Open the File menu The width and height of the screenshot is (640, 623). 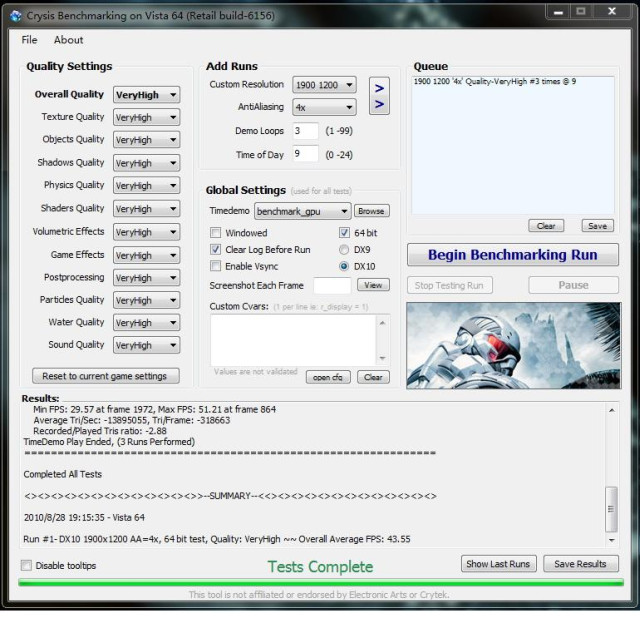point(29,40)
